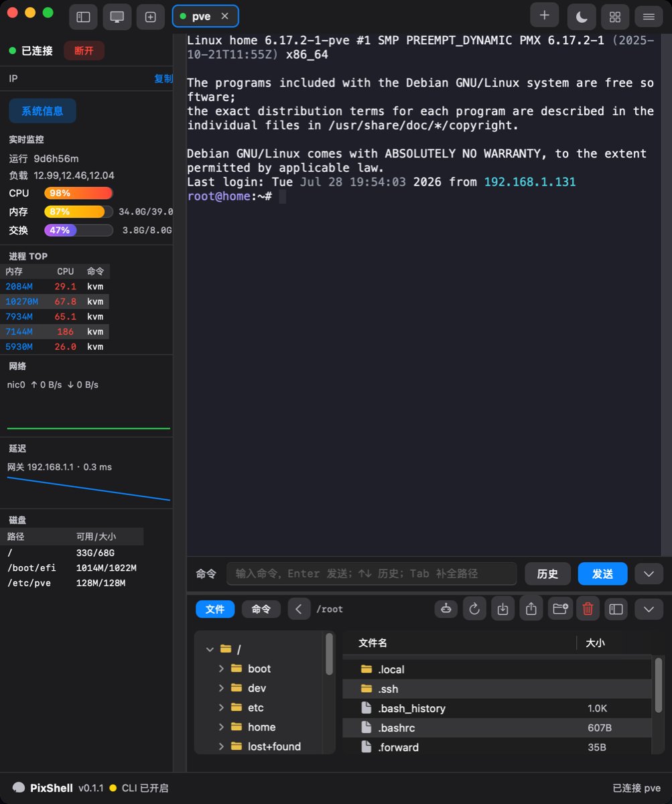The image size is (672, 804).
Task: Click the /root path field
Action: coord(330,609)
